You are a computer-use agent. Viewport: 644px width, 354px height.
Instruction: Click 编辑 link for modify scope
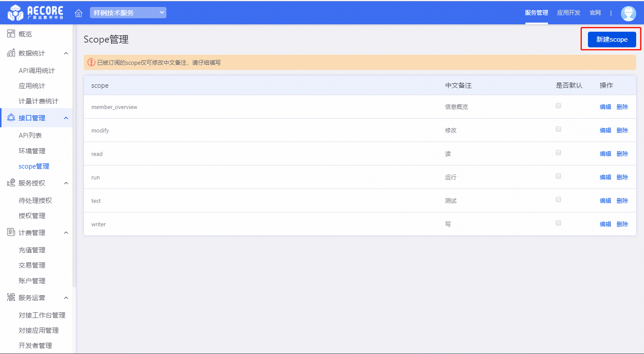coord(605,130)
